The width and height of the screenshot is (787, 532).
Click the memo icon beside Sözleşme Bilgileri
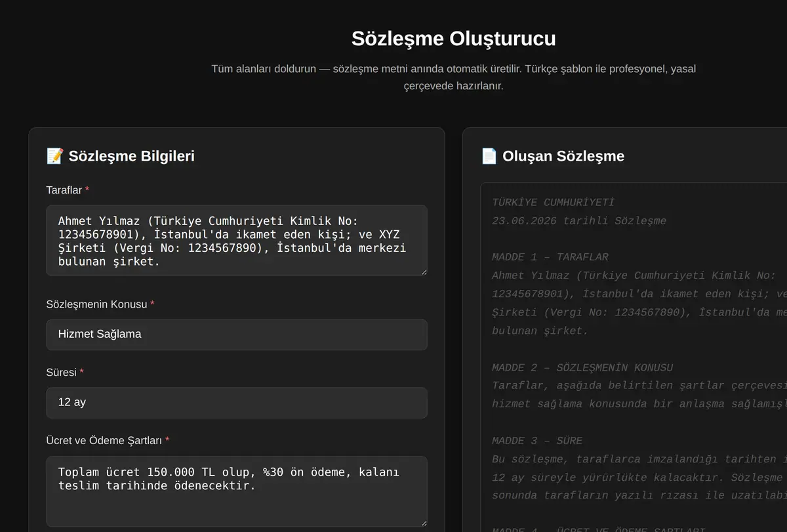55,156
